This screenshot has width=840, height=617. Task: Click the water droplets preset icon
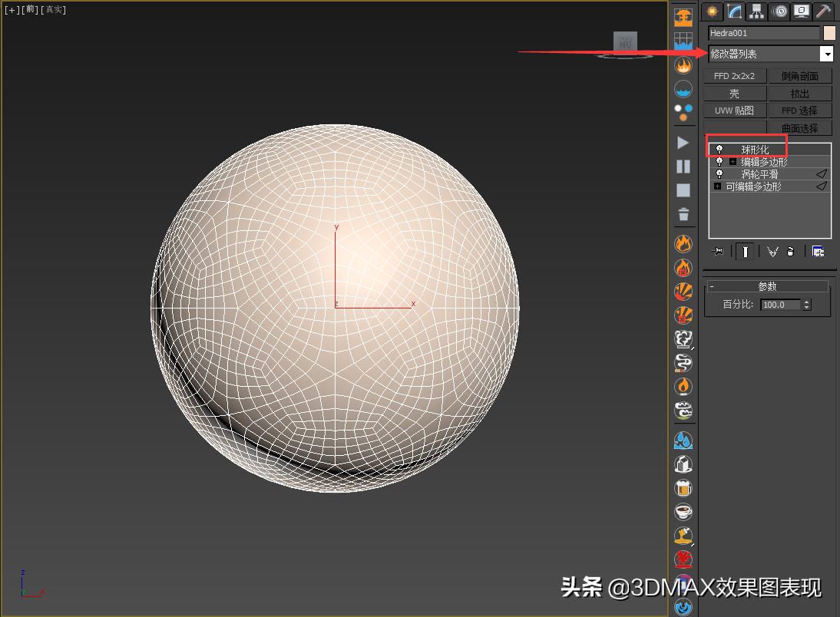(x=683, y=440)
